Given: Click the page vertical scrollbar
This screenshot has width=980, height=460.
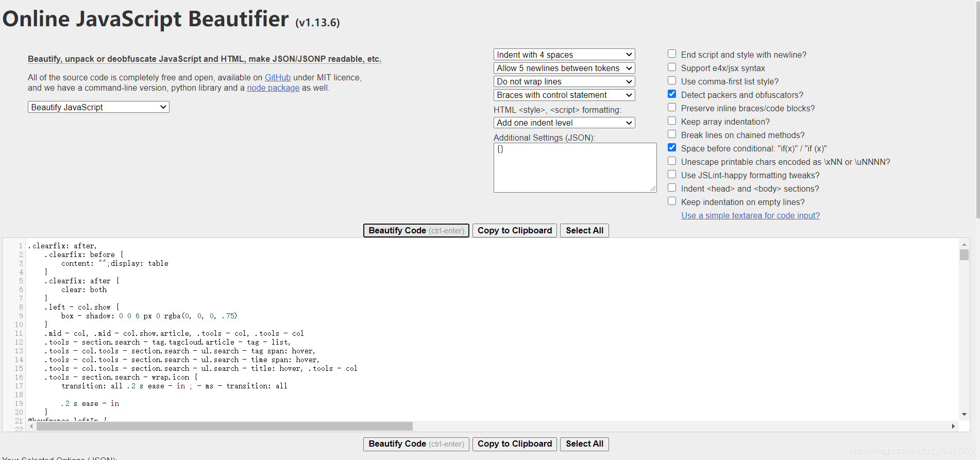Looking at the screenshot, I should pos(977,109).
